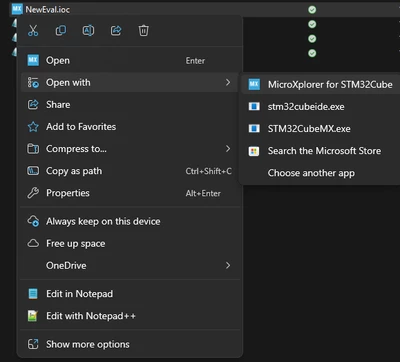Select Always keep on this device
400x362 pixels.
(129, 221)
